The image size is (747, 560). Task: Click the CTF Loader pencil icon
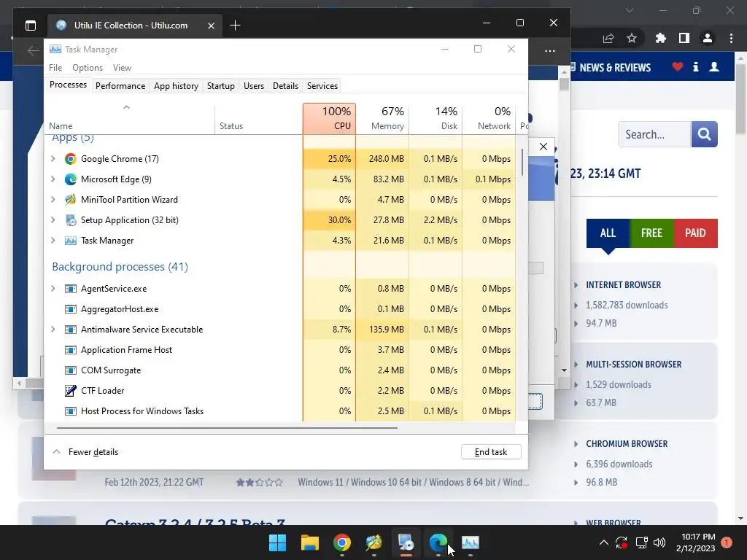point(71,391)
